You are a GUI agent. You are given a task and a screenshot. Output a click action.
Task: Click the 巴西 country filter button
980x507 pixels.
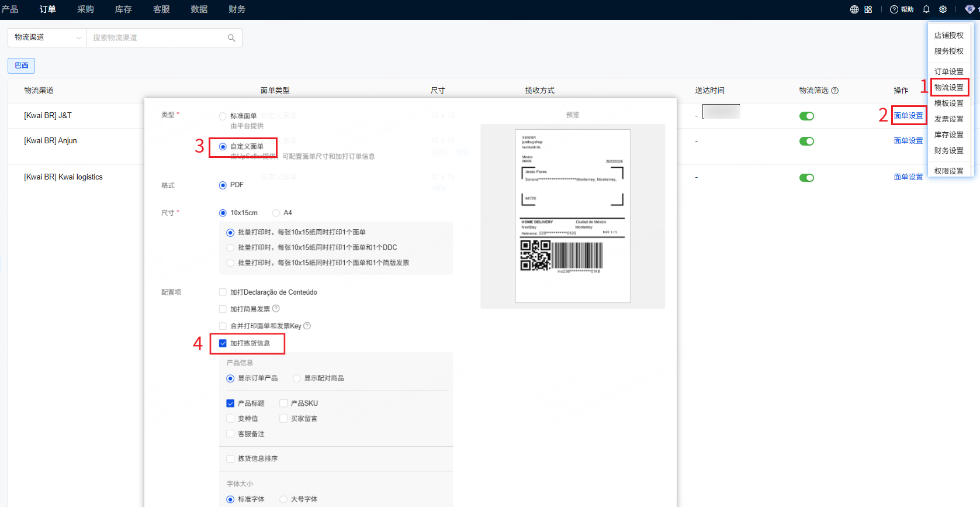pyautogui.click(x=22, y=65)
